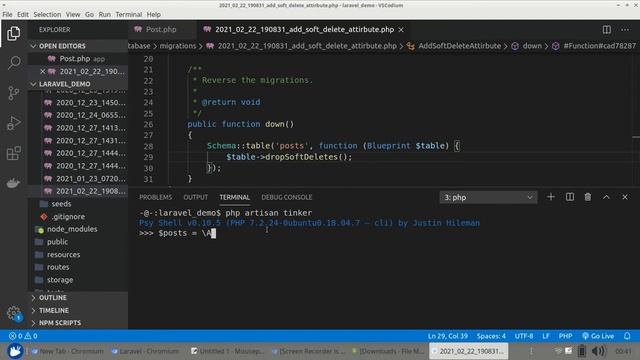Screen dimensions: 640x360
Task: Open the 2020_12_23_1450... migration file
Action: 91,102
